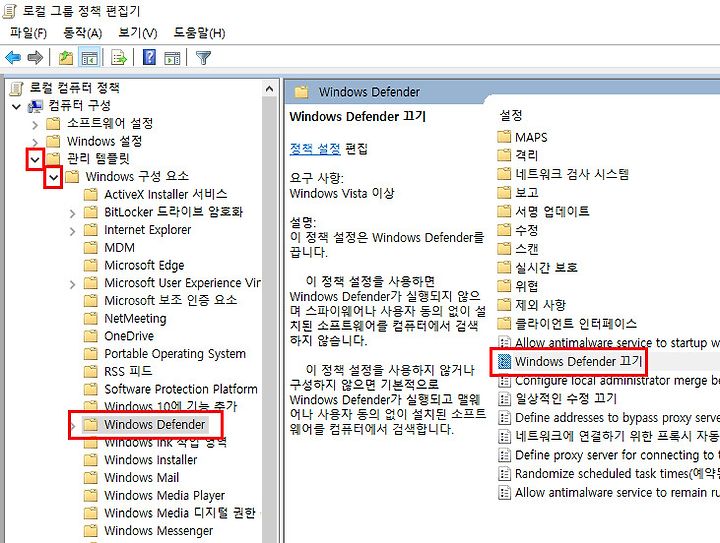The image size is (720, 543).
Task: Select Windows Defender in the tree
Action: click(145, 425)
